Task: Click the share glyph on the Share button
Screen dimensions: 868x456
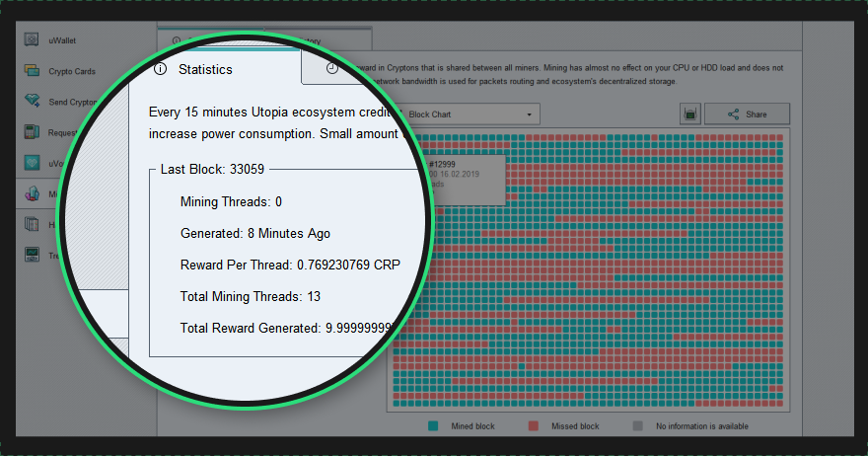Action: coord(734,114)
